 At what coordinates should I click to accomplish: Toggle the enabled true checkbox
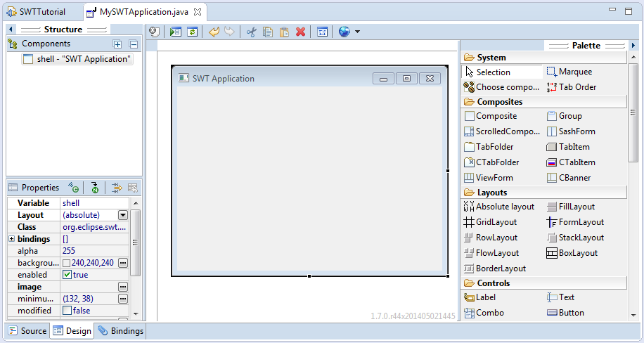pyautogui.click(x=67, y=275)
